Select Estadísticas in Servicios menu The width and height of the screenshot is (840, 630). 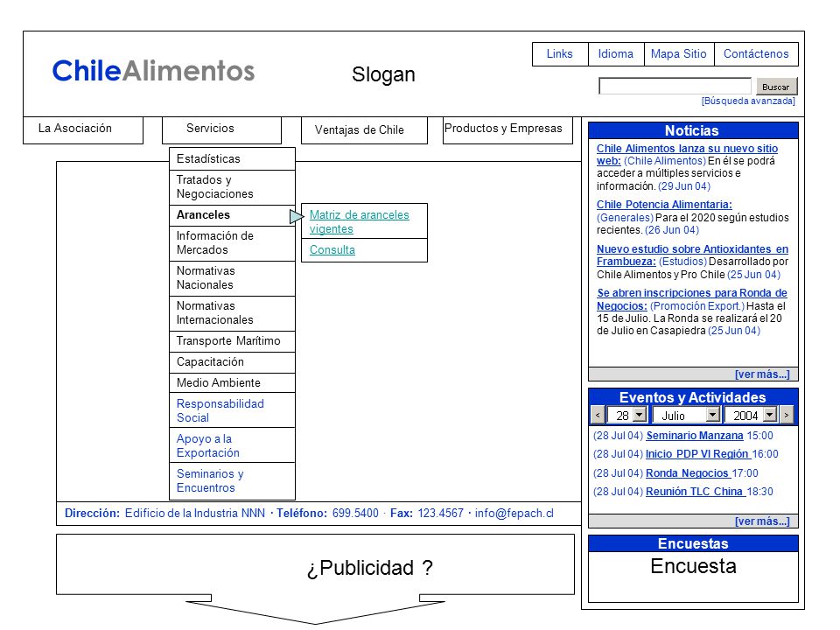click(x=232, y=158)
